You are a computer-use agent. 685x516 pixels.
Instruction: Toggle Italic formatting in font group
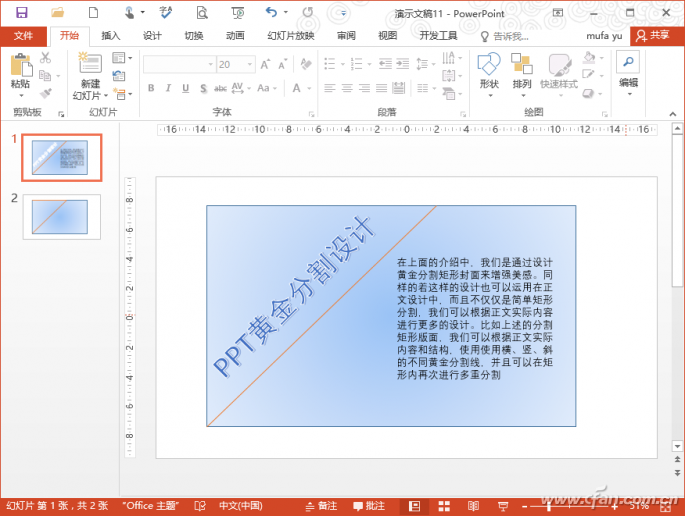point(169,88)
